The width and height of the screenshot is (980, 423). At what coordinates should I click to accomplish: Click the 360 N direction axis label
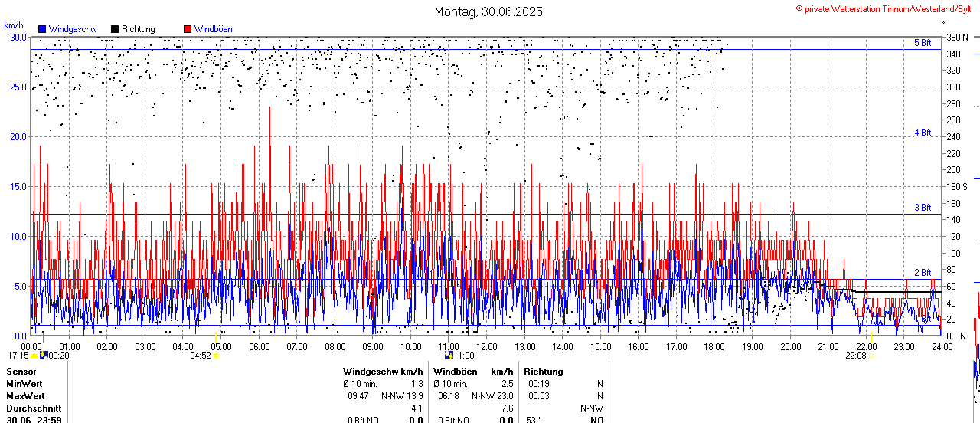[x=957, y=37]
